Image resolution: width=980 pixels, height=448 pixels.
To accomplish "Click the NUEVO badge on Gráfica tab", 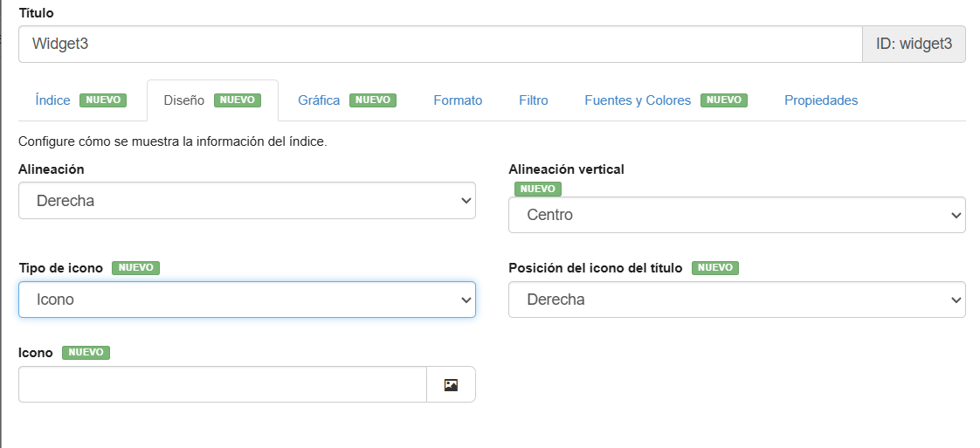I will click(x=373, y=100).
